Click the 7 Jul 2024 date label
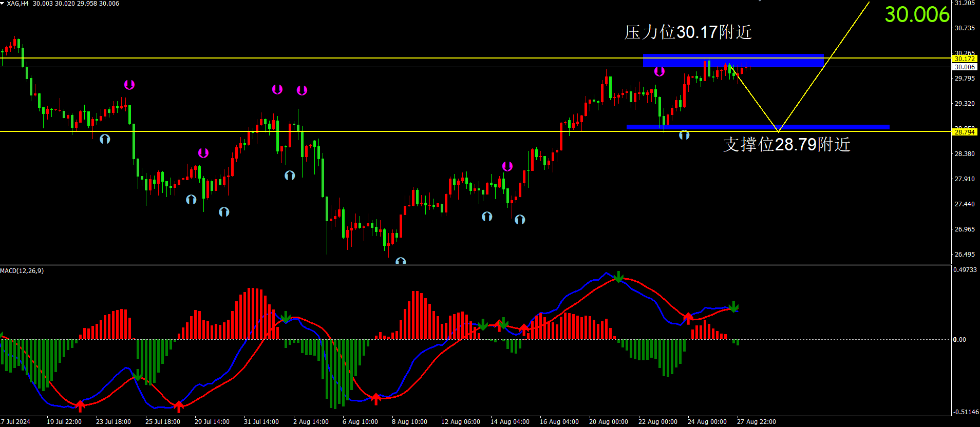The width and height of the screenshot is (980, 427). 15,422
